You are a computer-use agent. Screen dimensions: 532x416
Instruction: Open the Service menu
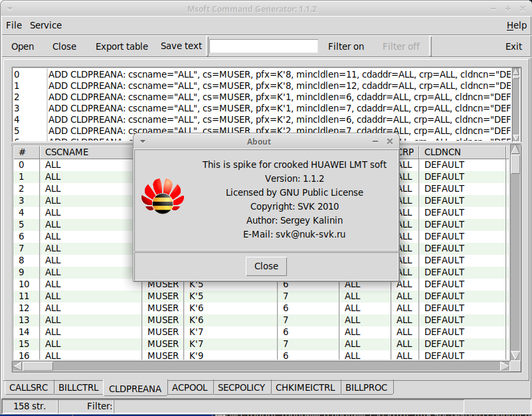pyautogui.click(x=46, y=25)
